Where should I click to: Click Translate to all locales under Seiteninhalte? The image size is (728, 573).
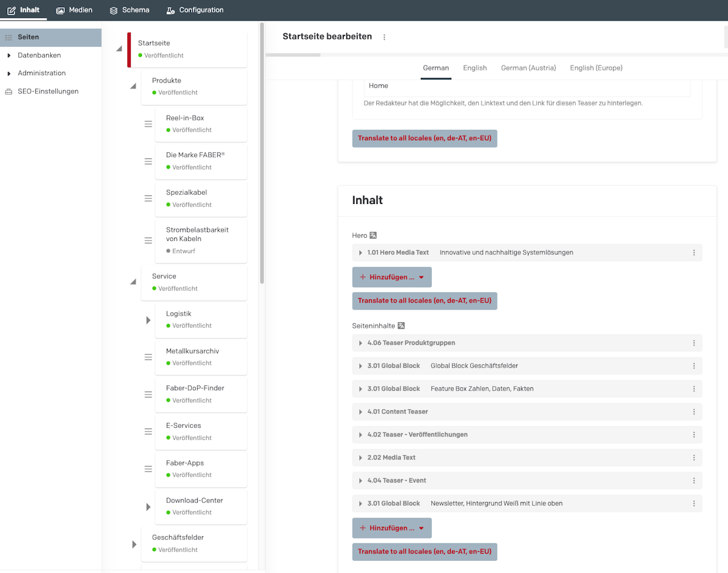[x=425, y=552]
